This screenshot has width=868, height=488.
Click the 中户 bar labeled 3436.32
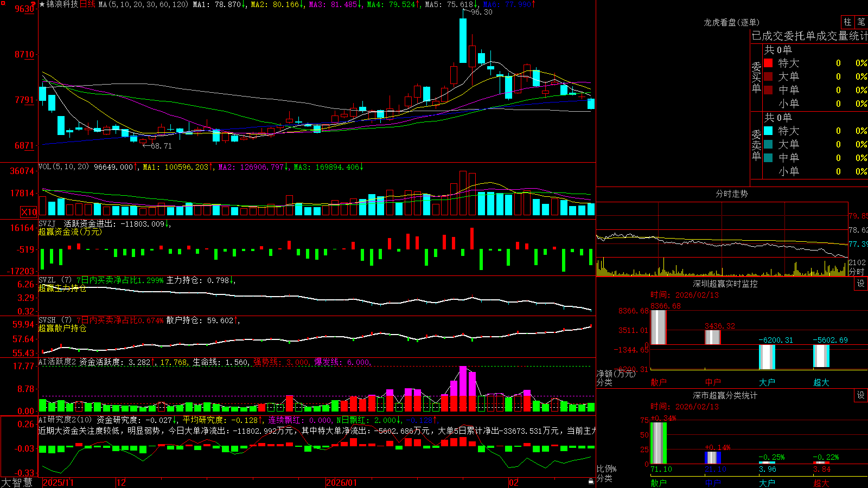point(713,337)
